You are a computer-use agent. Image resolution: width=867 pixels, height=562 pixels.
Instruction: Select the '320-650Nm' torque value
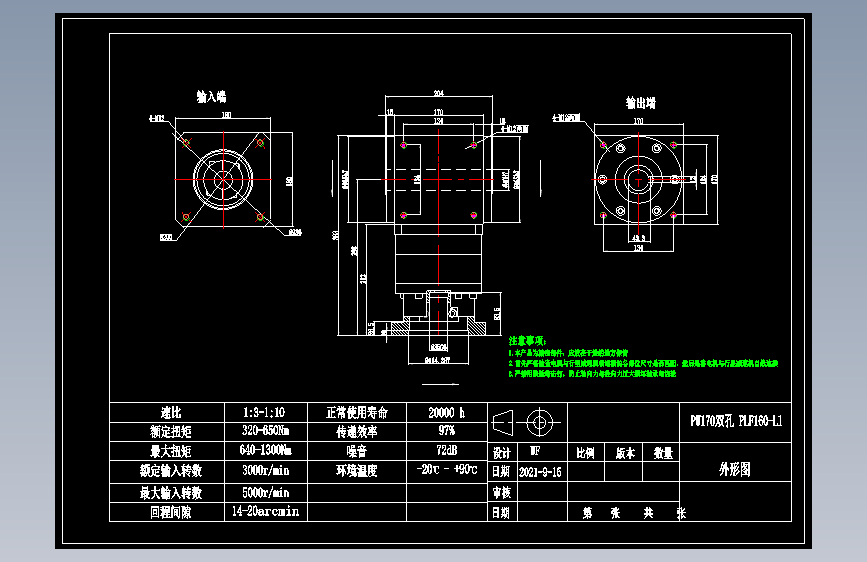[265, 430]
